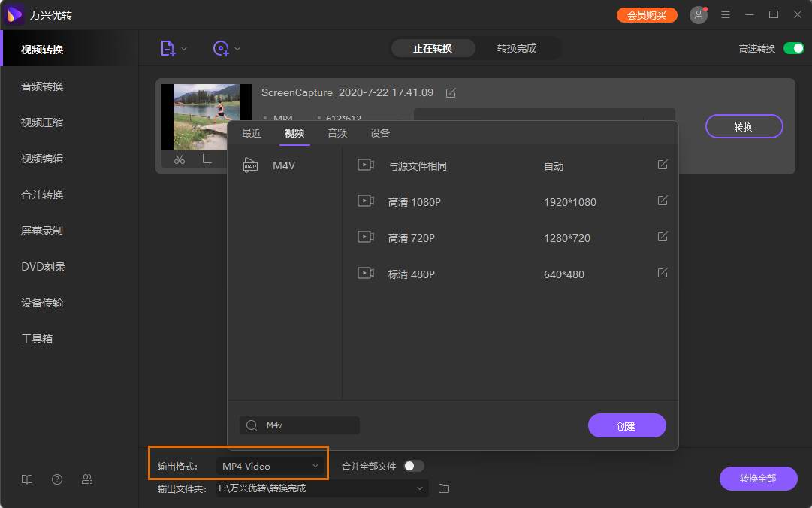Viewport: 812px width, 508px height.
Task: Open the help question mark icon
Action: point(57,479)
